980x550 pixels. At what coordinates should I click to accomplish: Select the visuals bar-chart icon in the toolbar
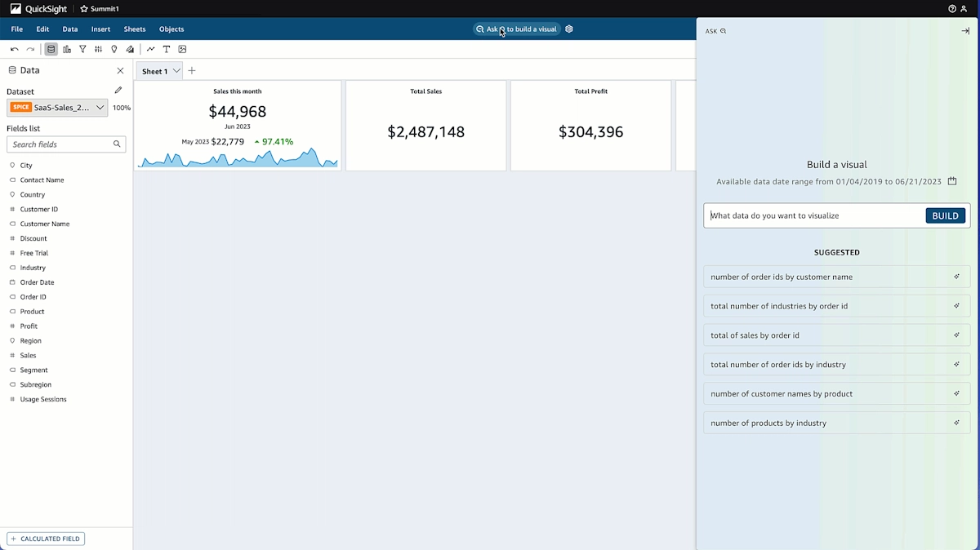(67, 49)
